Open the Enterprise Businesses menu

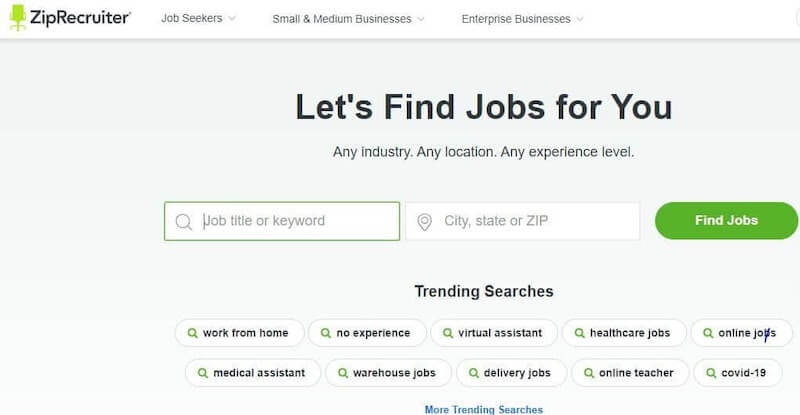(x=516, y=19)
